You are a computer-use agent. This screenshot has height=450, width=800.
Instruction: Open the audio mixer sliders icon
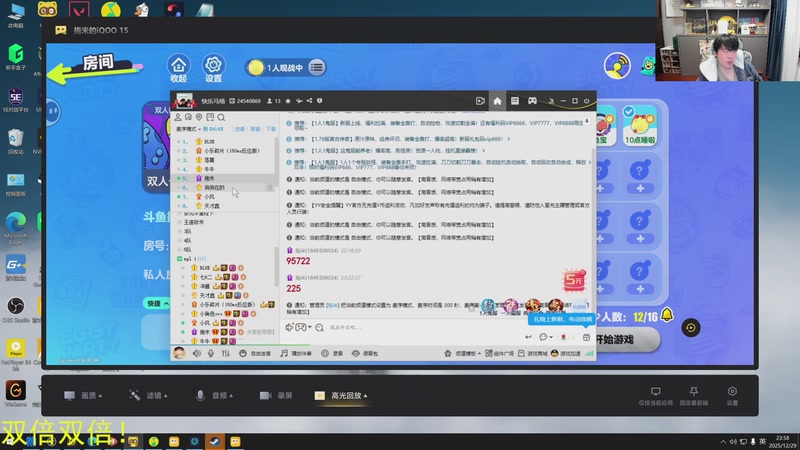(226, 353)
